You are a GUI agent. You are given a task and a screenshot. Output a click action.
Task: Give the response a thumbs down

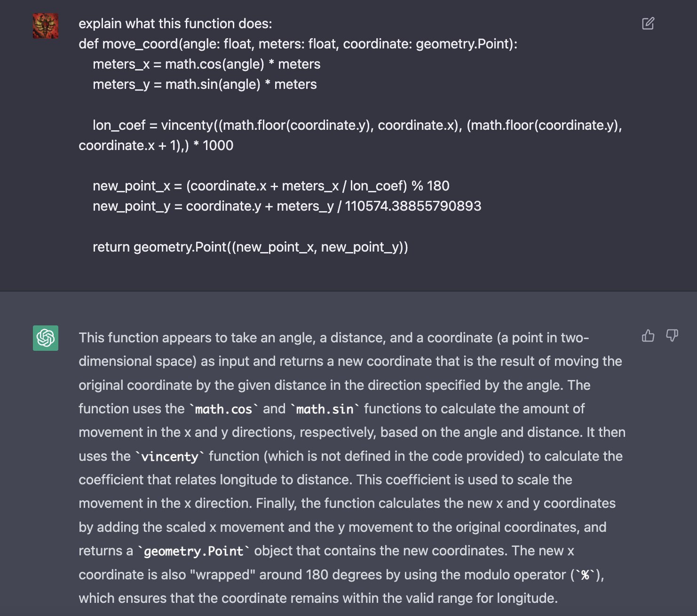point(672,336)
